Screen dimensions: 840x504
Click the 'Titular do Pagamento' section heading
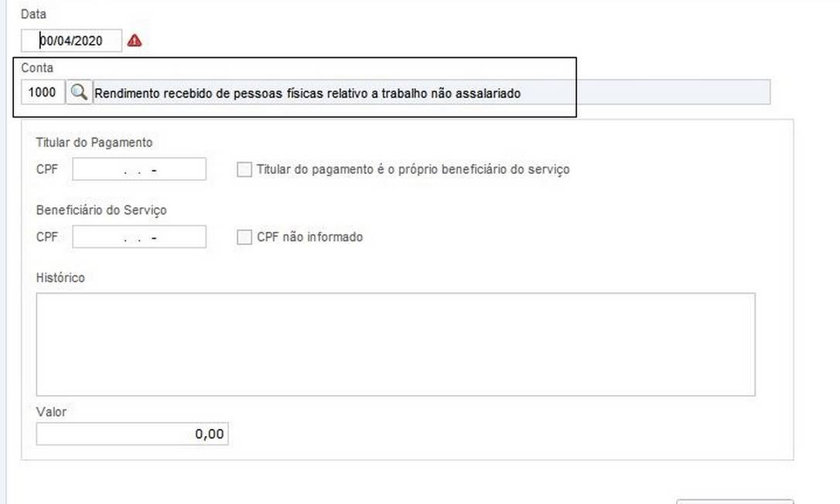(x=94, y=142)
